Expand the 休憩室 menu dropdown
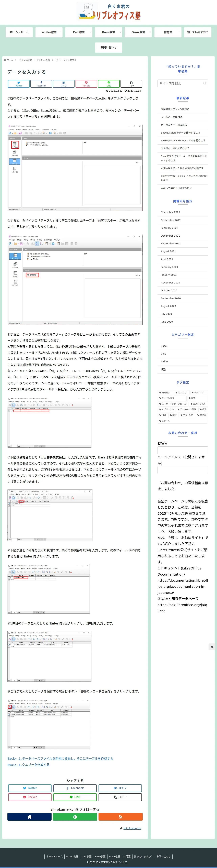 (x=168, y=32)
